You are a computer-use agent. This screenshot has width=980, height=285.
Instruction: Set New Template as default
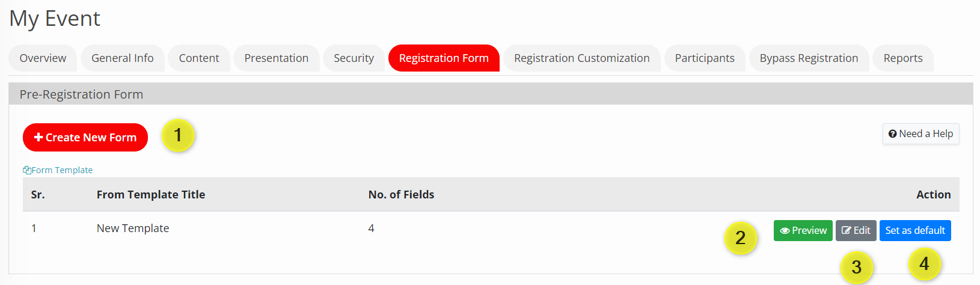pyautogui.click(x=914, y=230)
